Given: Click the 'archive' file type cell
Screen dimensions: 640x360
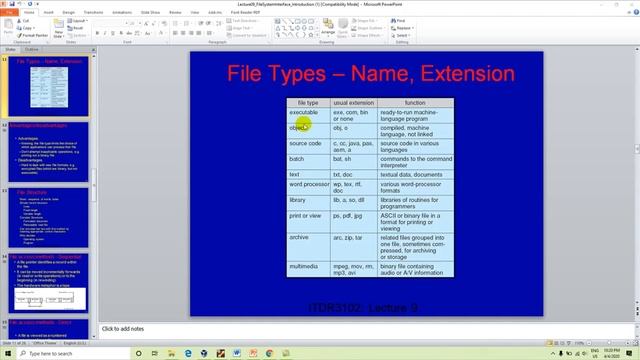Looking at the screenshot, I should pos(308,247).
